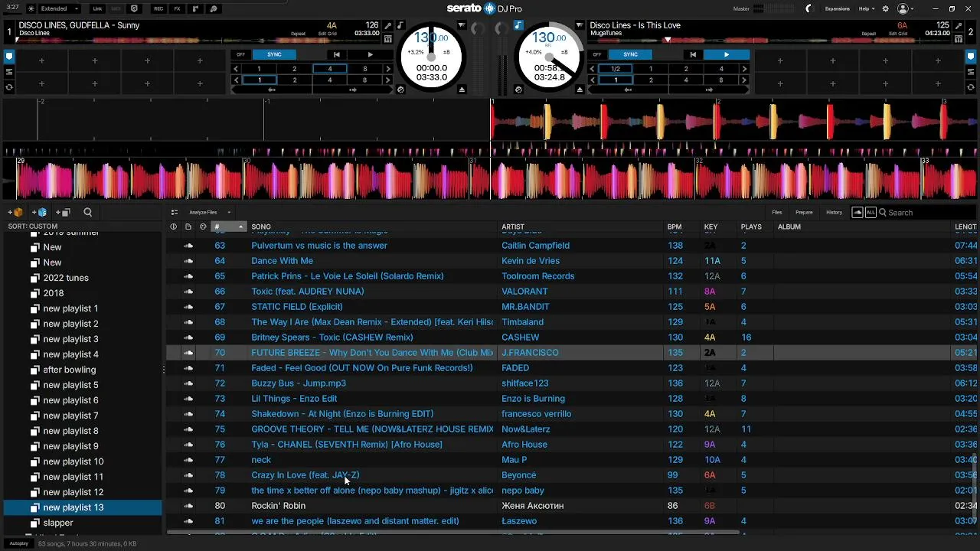Shift deck 1 loop sizes right arrow
Image resolution: width=980 pixels, height=551 pixels.
pyautogui.click(x=388, y=69)
